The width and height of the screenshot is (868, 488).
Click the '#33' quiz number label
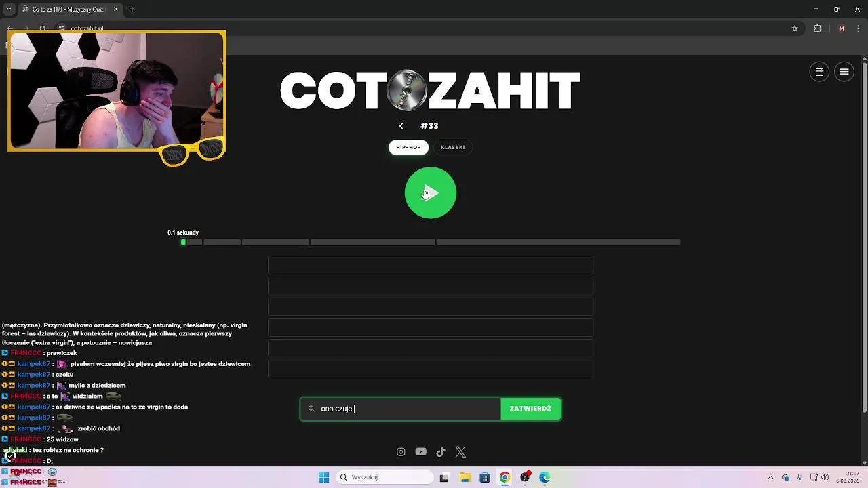429,126
